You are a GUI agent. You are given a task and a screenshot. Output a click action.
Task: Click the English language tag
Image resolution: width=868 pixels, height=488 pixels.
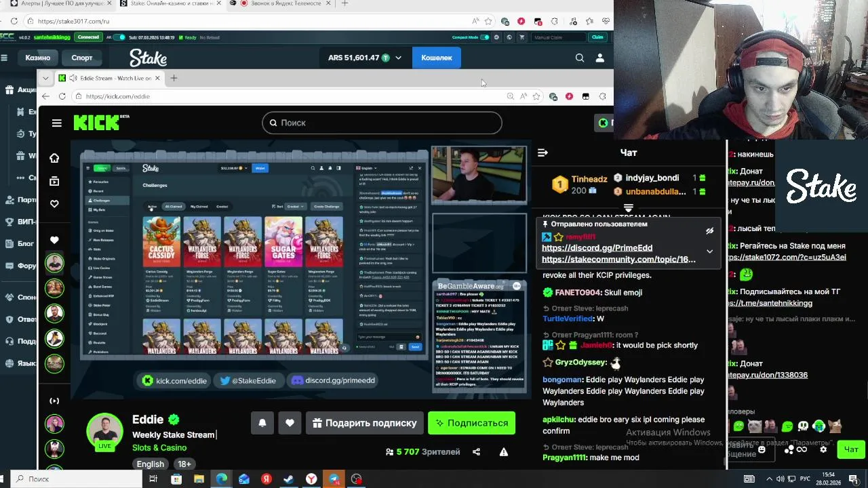(151, 464)
